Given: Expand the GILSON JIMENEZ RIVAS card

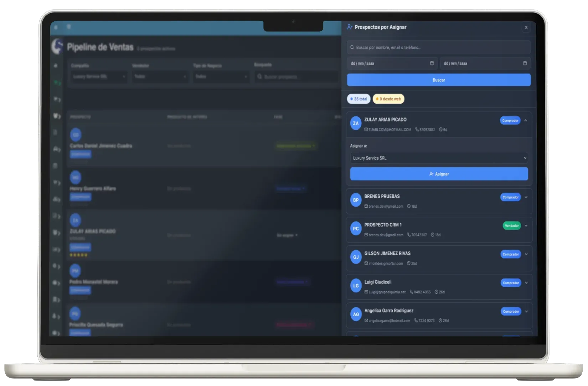Looking at the screenshot, I should click(x=526, y=254).
